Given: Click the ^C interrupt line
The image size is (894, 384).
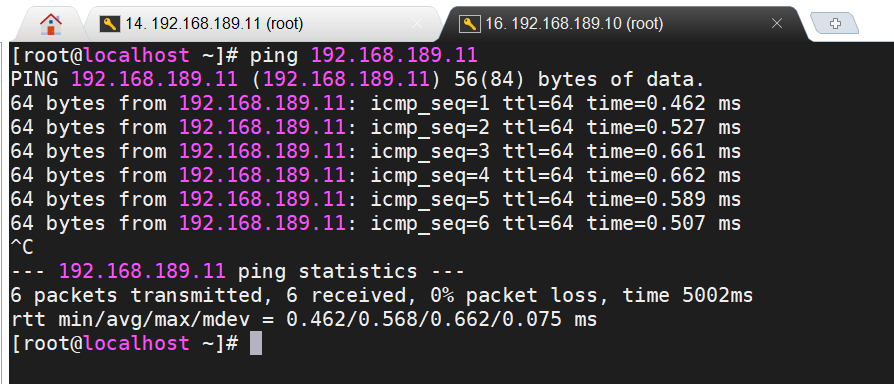Looking at the screenshot, I should [22, 247].
